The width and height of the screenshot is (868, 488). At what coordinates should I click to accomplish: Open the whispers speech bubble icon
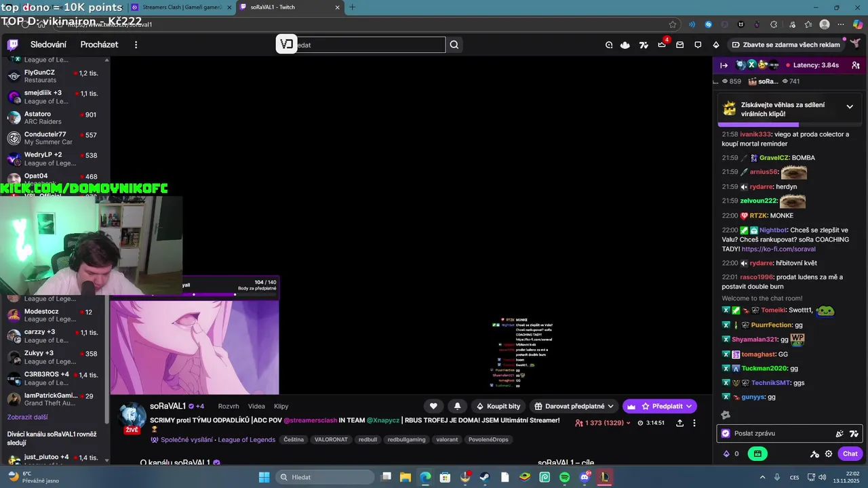[x=698, y=45]
